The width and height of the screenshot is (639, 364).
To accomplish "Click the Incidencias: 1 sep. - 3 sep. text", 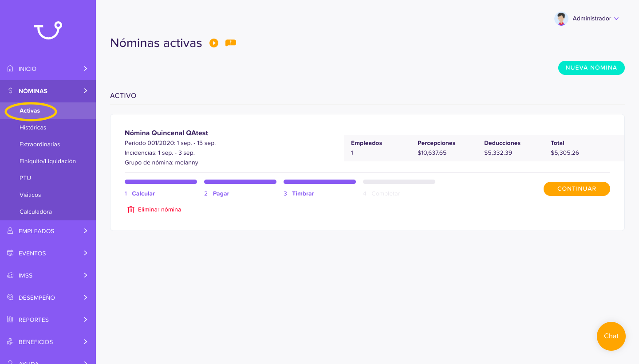I will pos(160,153).
